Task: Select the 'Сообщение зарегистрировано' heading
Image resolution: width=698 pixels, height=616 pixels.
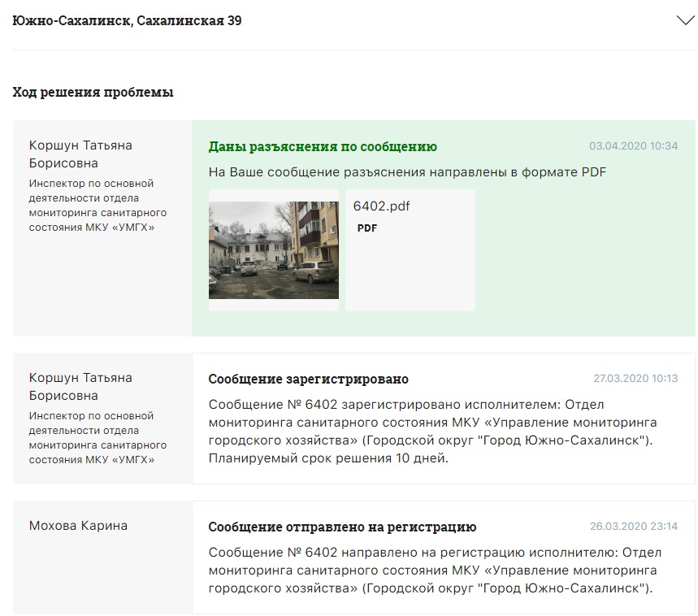Action: (308, 379)
